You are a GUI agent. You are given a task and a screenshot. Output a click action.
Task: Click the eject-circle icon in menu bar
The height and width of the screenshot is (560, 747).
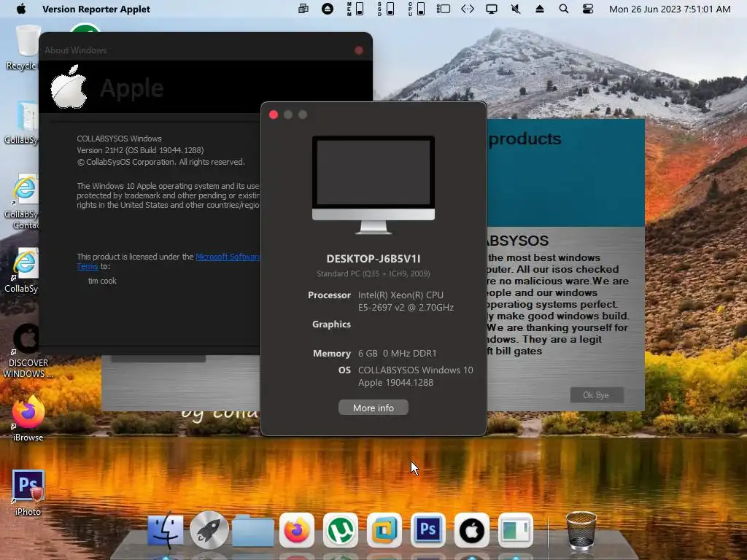tap(328, 9)
